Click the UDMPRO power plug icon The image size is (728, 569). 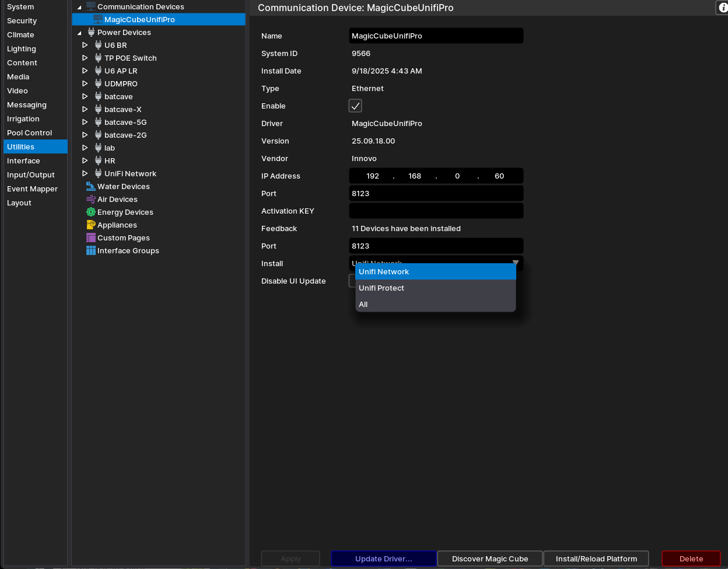(98, 84)
